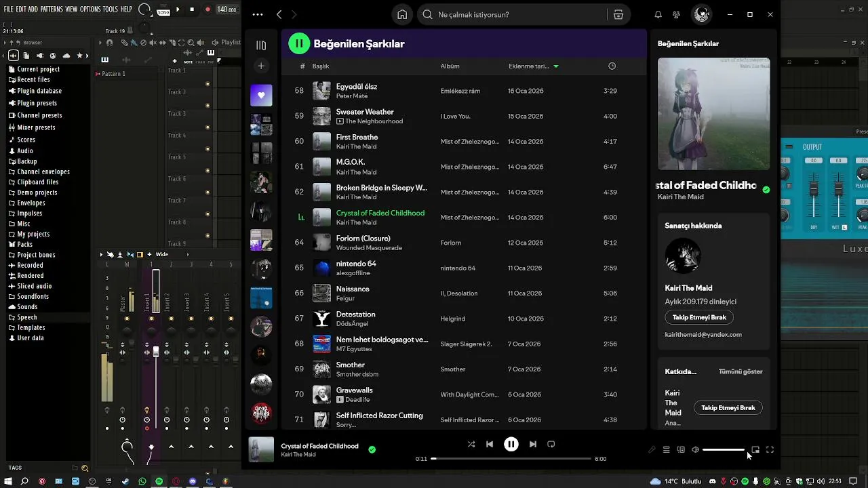
Task: Open the Spotify mini player icon
Action: 755,449
